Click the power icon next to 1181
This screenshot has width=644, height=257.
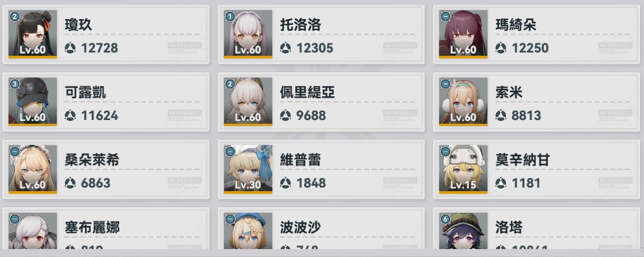501,183
